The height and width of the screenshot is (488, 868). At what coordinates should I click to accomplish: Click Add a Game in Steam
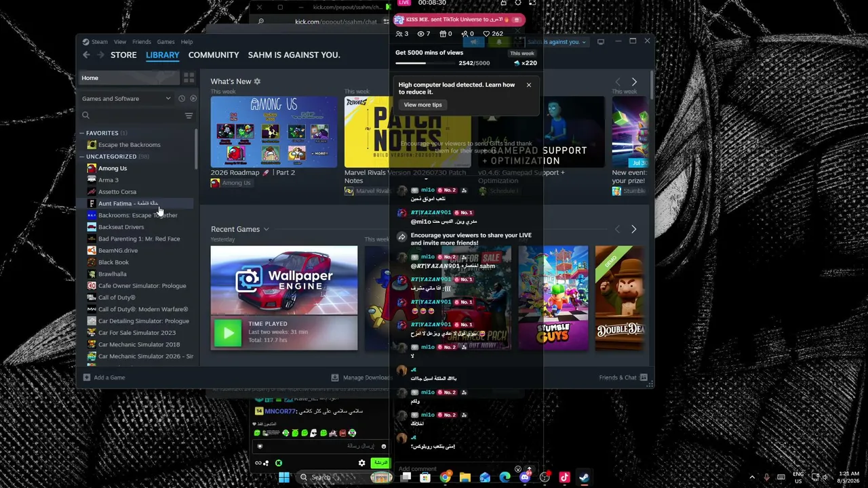(x=104, y=378)
